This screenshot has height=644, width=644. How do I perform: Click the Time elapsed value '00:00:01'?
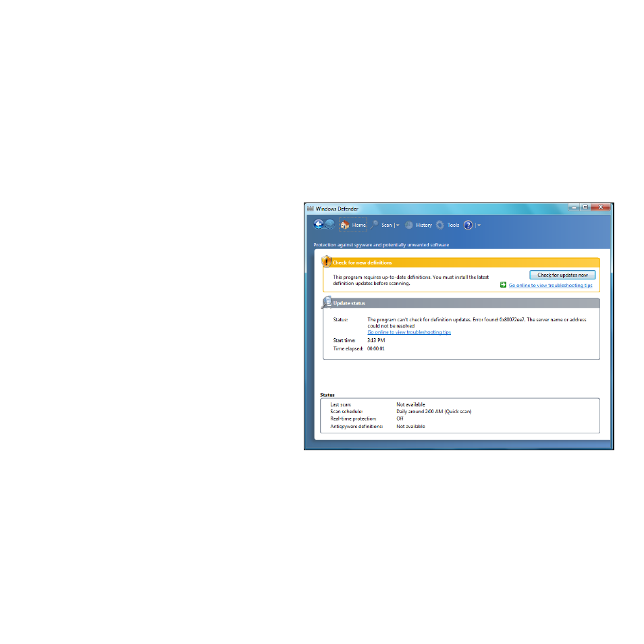point(376,349)
